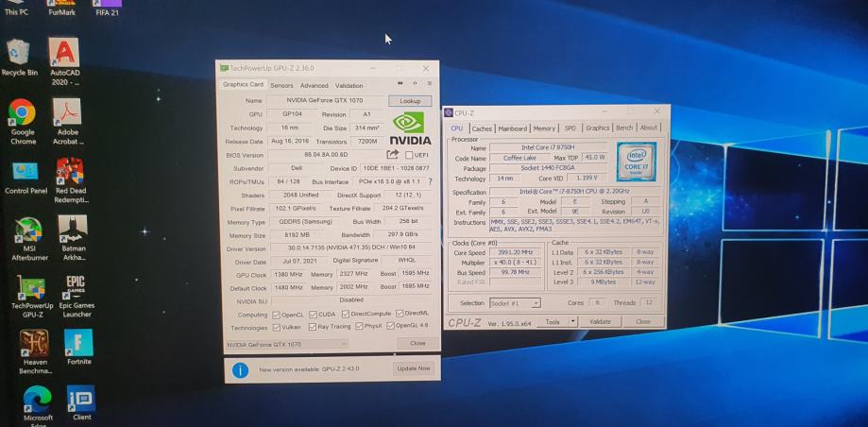Click the GPU Name field NVIDIA GeForce GTX 1070
The height and width of the screenshot is (427, 868).
[326, 101]
